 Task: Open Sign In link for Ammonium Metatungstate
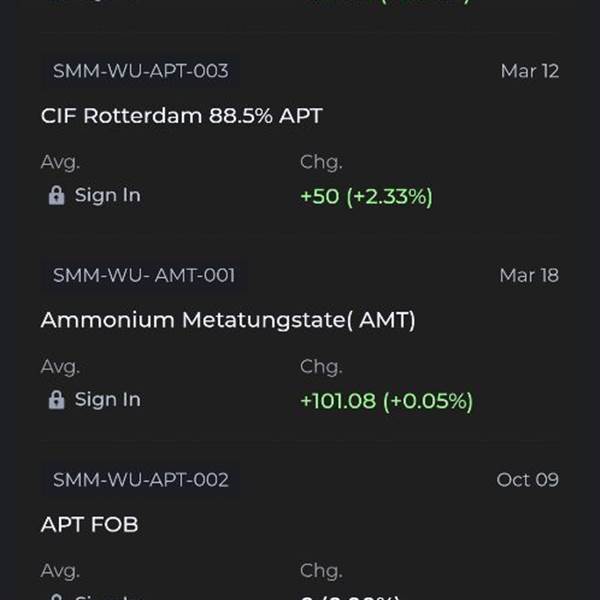(107, 400)
